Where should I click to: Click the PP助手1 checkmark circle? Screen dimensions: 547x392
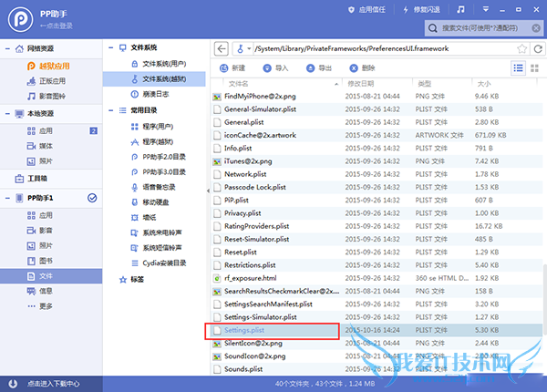point(92,198)
